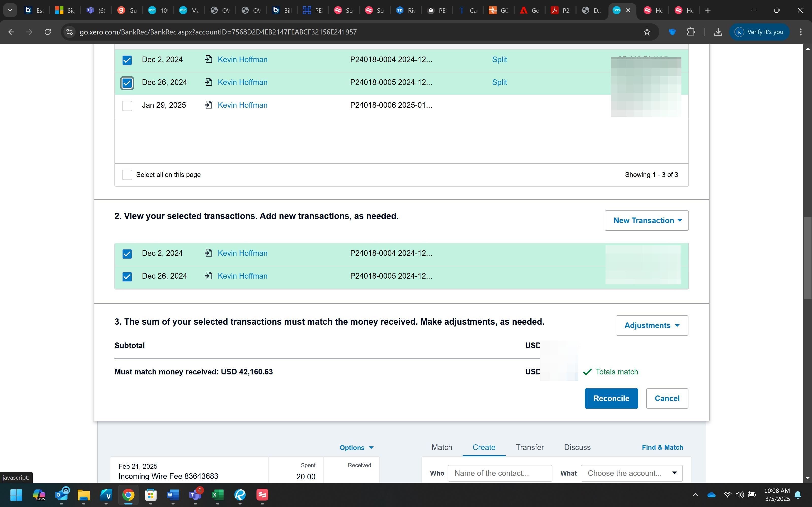This screenshot has width=812, height=507.
Task: Open the browser Extensions puzzle icon
Action: pyautogui.click(x=690, y=32)
